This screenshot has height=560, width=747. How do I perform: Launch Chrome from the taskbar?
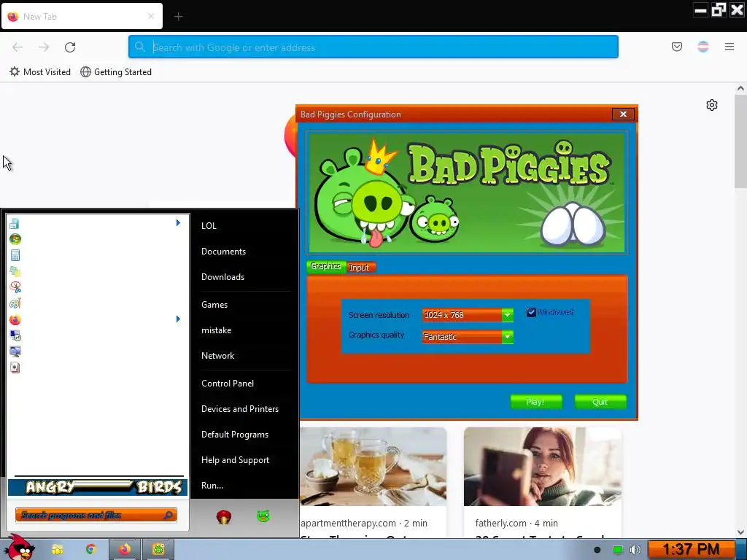point(90,550)
